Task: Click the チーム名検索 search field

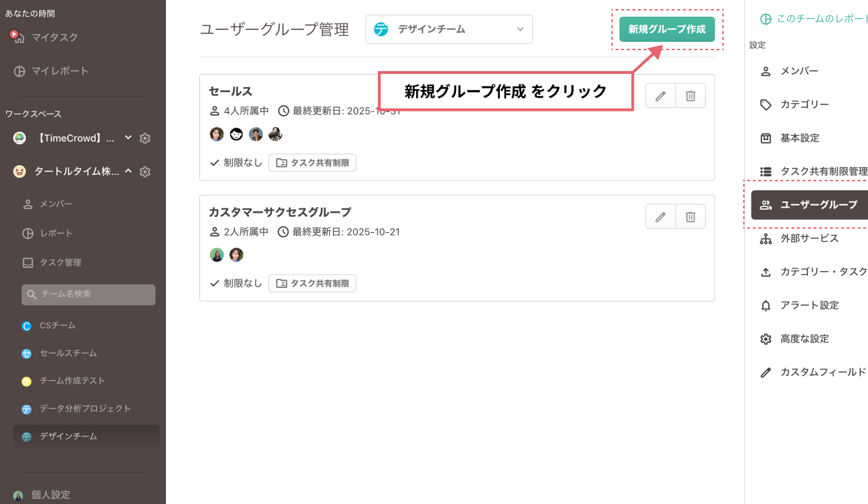Action: pyautogui.click(x=89, y=294)
